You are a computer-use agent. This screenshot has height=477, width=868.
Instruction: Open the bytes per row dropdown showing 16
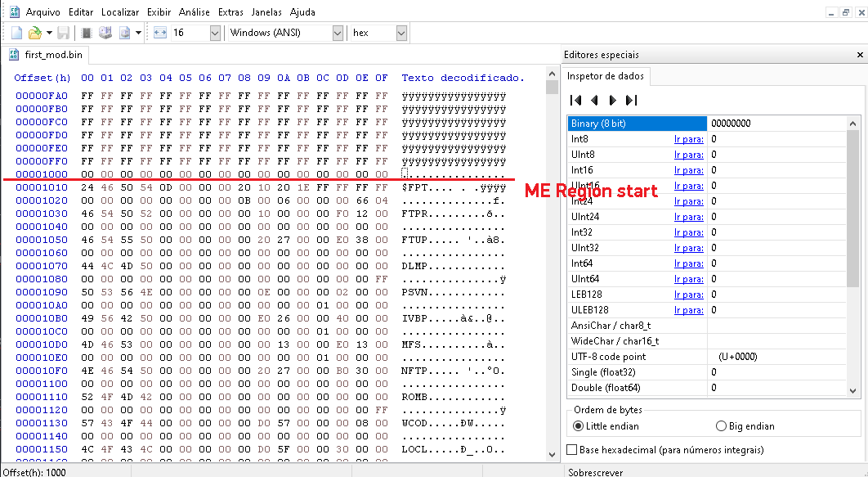point(215,33)
